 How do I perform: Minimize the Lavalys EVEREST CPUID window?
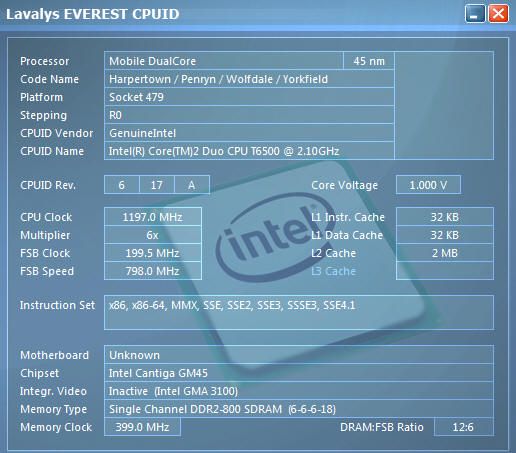(475, 14)
